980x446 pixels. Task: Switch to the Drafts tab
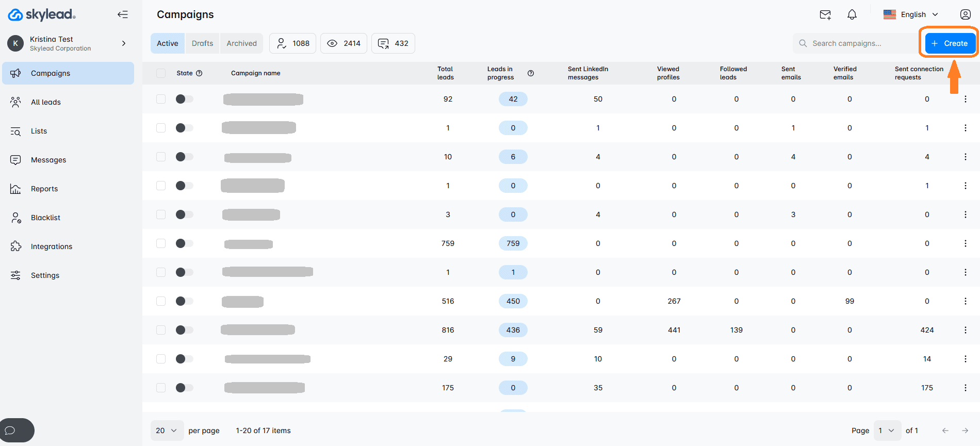(x=202, y=43)
